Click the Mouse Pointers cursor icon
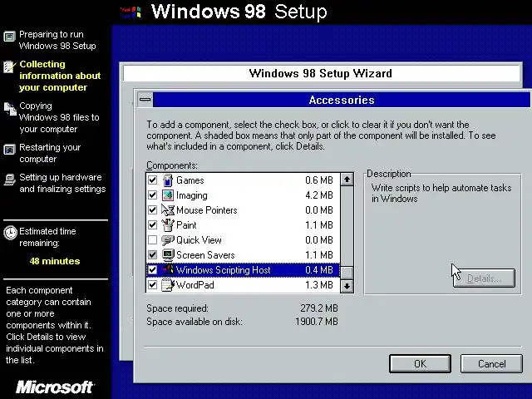 point(168,210)
